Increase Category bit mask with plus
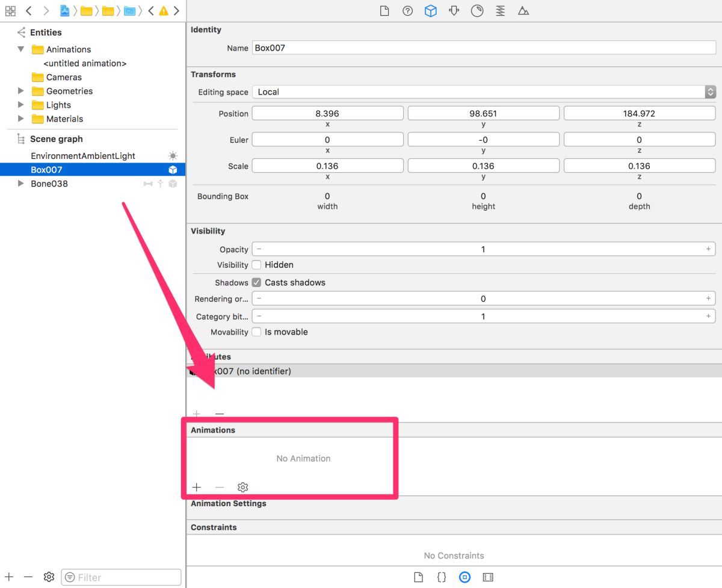 click(x=708, y=316)
